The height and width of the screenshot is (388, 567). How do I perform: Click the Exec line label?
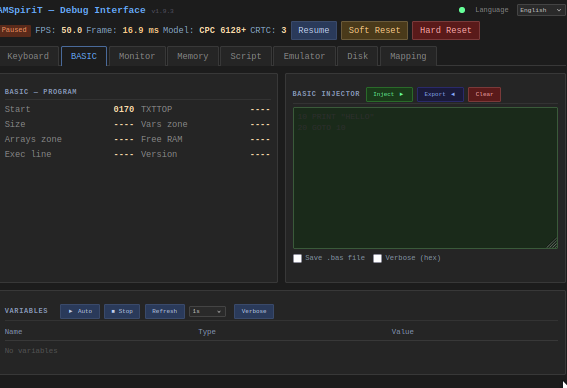point(28,154)
